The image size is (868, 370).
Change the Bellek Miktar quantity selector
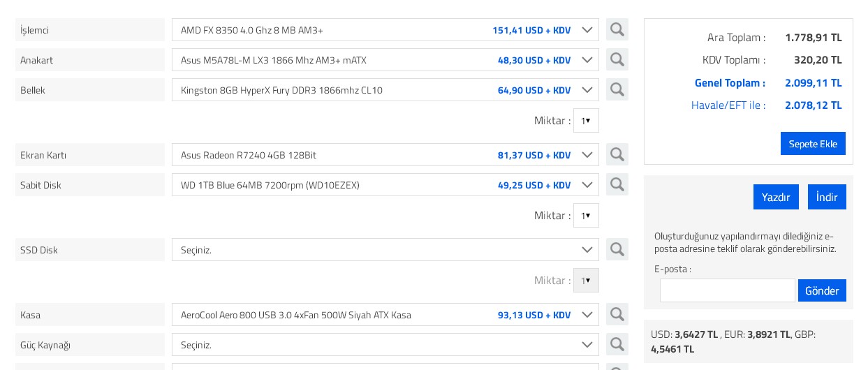[x=586, y=121]
